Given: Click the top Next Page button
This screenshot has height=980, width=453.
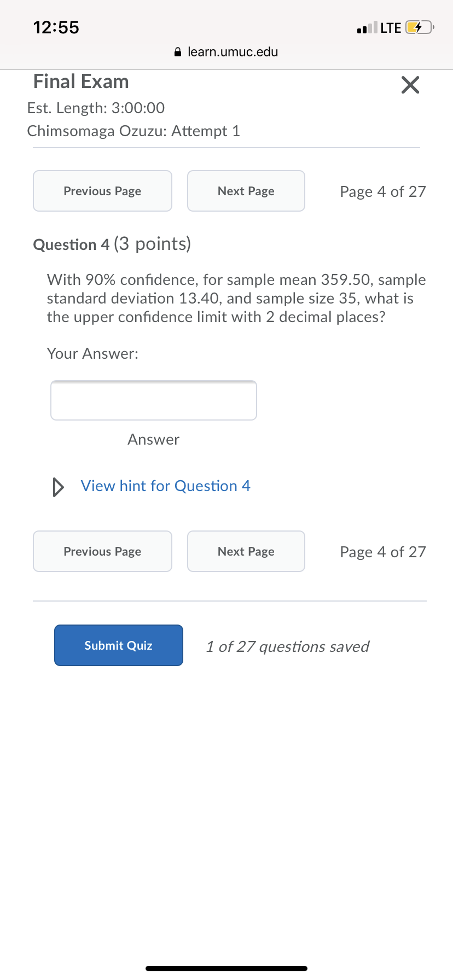Looking at the screenshot, I should pyautogui.click(x=246, y=191).
